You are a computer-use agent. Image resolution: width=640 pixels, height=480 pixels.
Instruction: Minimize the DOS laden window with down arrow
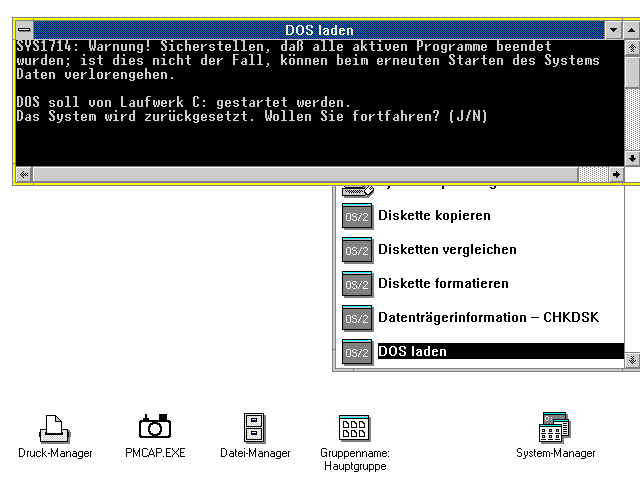tap(613, 30)
